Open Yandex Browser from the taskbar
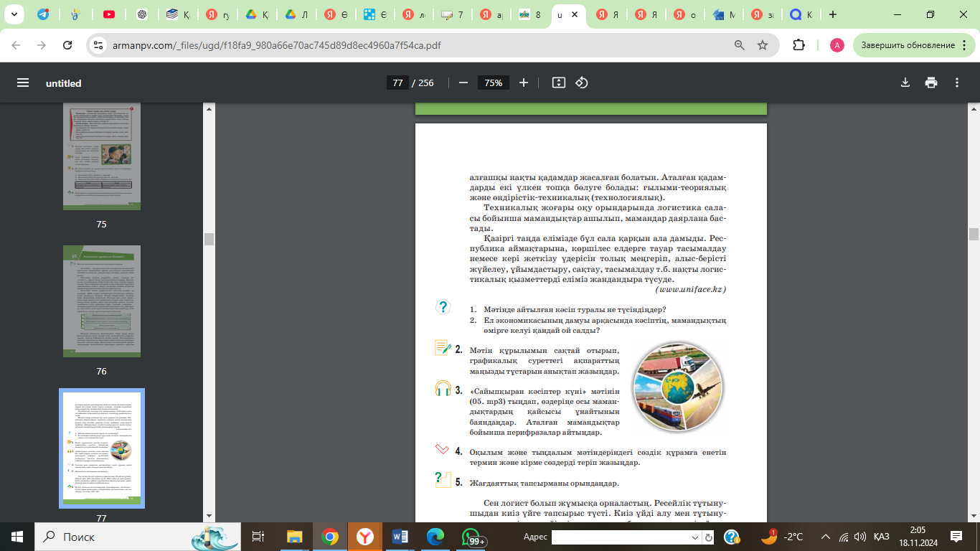 point(366,537)
